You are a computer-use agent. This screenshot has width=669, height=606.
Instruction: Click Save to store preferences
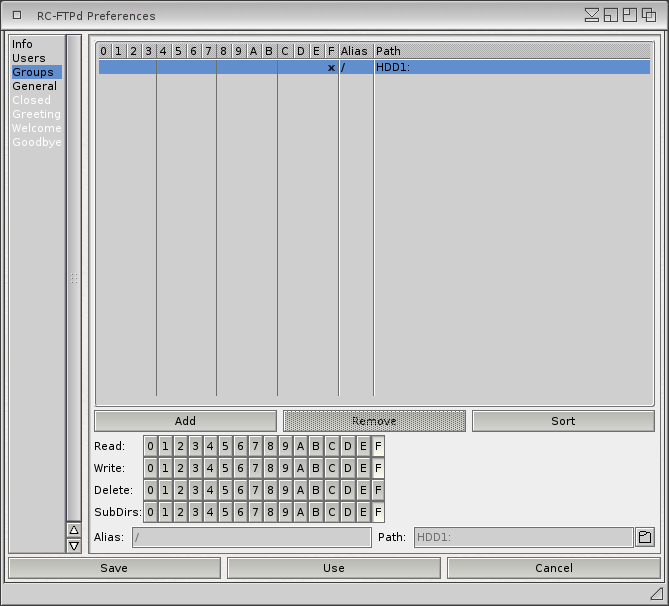click(114, 568)
